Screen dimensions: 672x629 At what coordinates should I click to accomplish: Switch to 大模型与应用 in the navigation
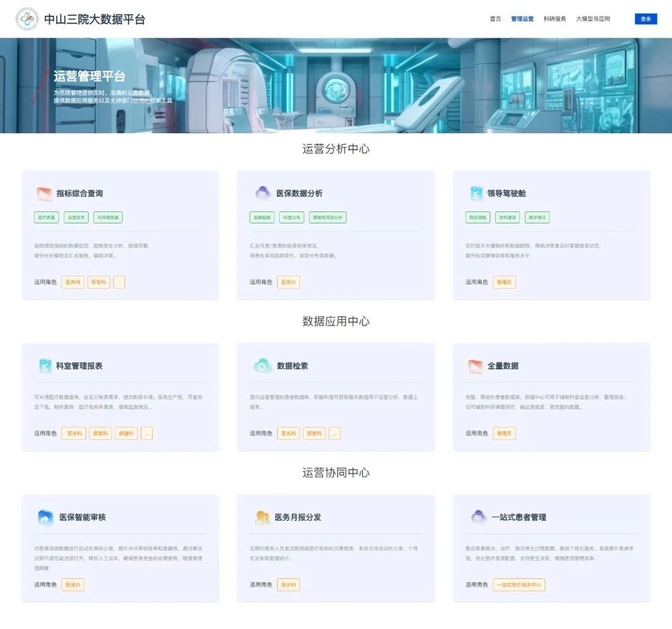(x=593, y=19)
